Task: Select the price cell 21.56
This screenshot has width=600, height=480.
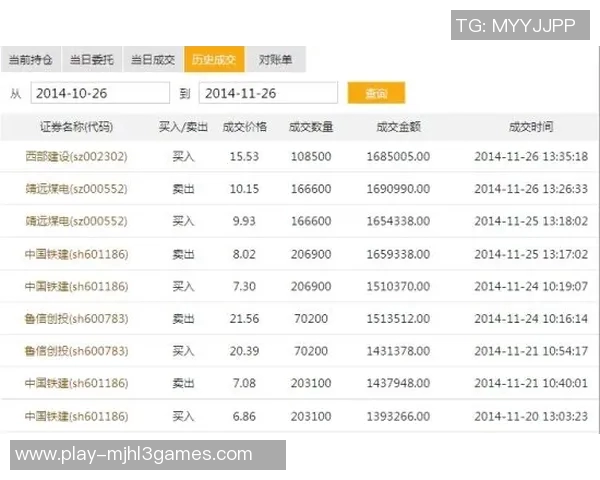Action: tap(244, 318)
